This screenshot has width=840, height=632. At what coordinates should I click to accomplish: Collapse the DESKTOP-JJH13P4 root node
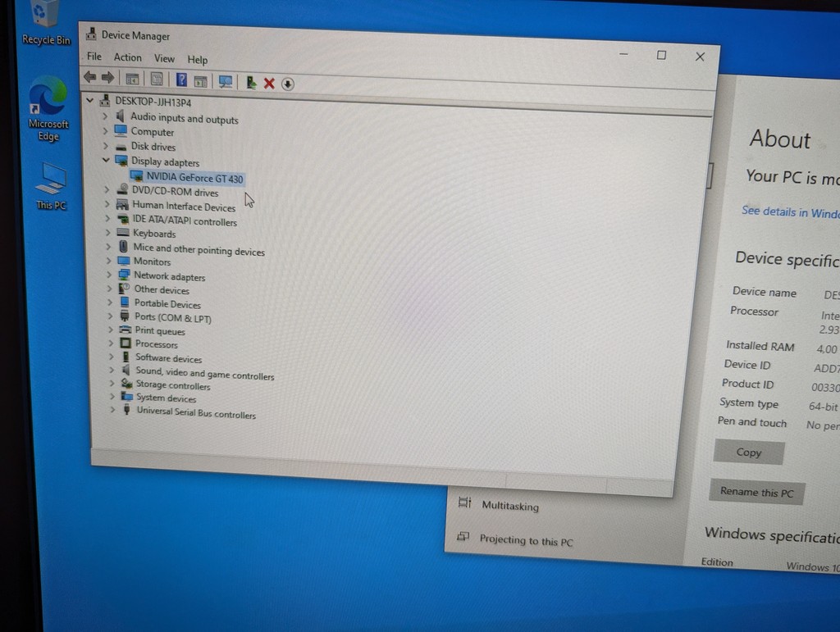click(x=90, y=100)
